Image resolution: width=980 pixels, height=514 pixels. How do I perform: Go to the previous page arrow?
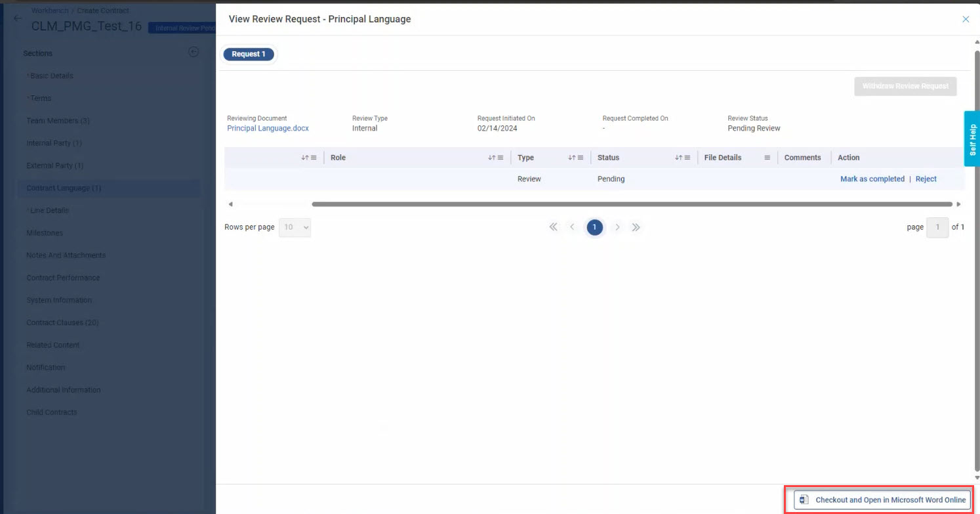(572, 227)
